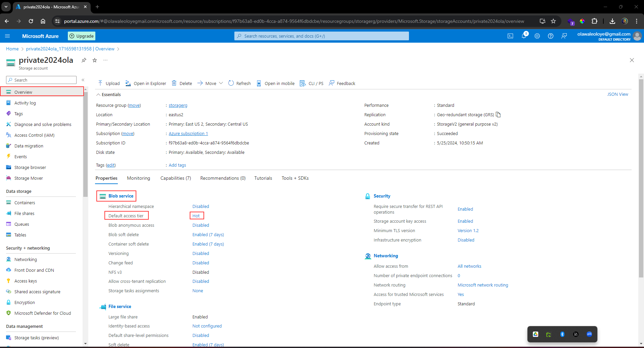This screenshot has height=348, width=644.
Task: Pin private2024ola to dashboard
Action: tap(84, 60)
